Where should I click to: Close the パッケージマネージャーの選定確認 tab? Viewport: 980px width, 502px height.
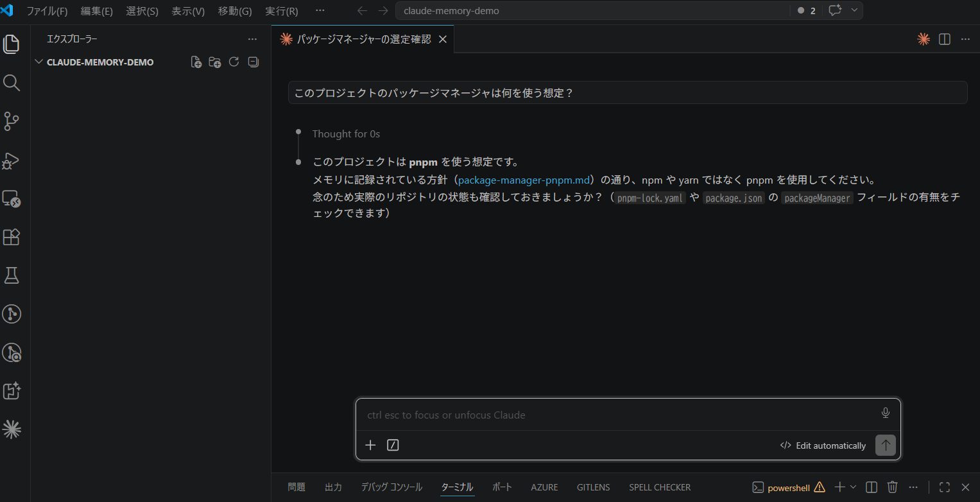(x=442, y=39)
